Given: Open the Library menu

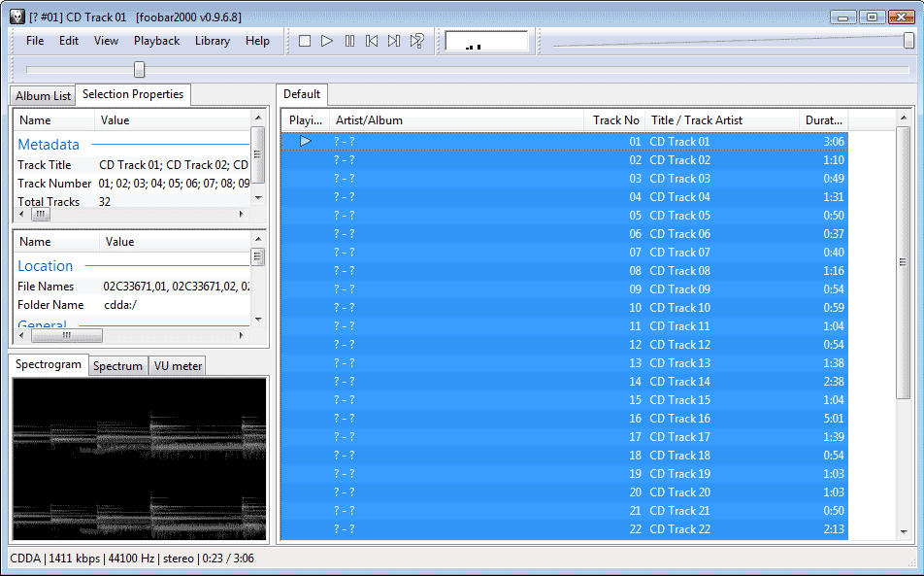Looking at the screenshot, I should pos(213,41).
